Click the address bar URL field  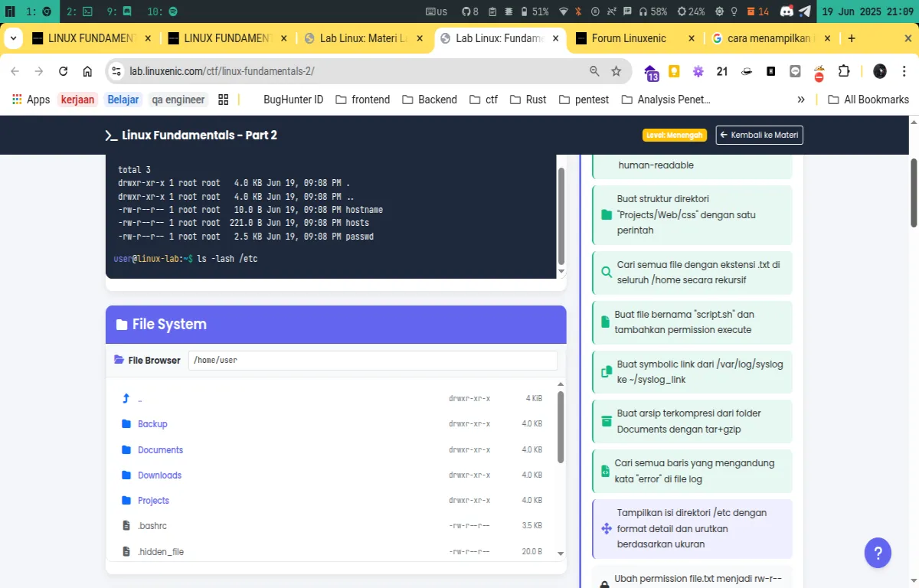coord(352,71)
